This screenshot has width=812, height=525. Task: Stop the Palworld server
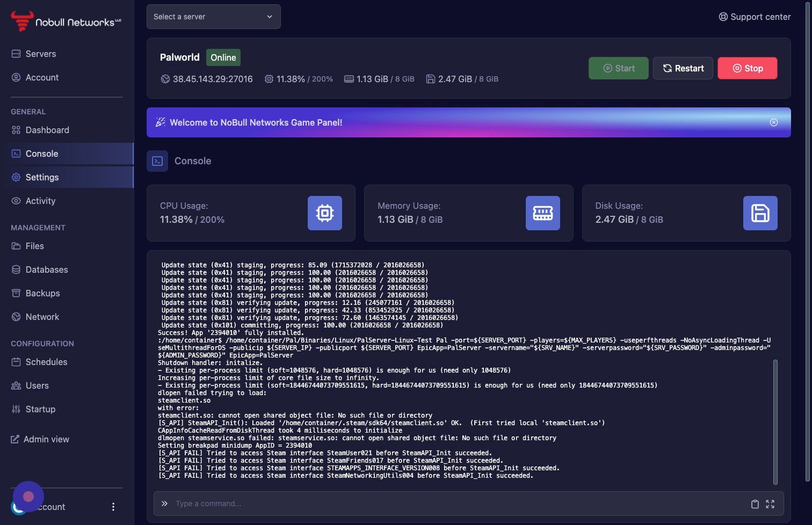(x=748, y=68)
